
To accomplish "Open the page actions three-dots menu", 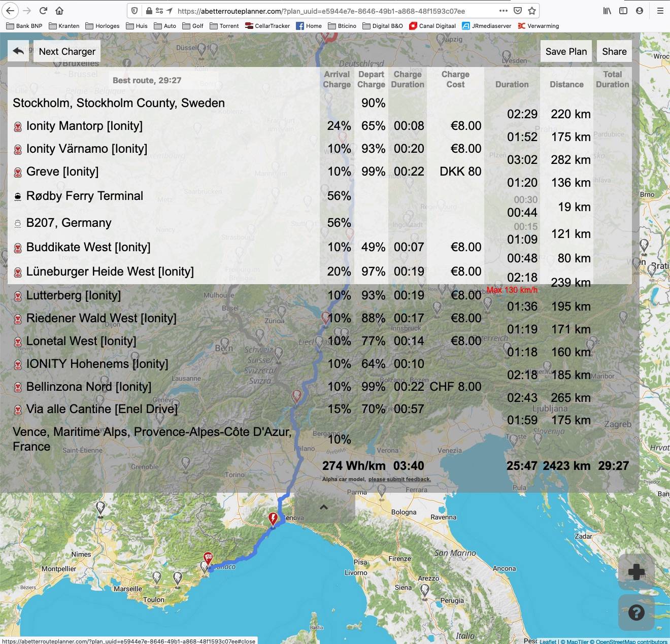I will [503, 11].
